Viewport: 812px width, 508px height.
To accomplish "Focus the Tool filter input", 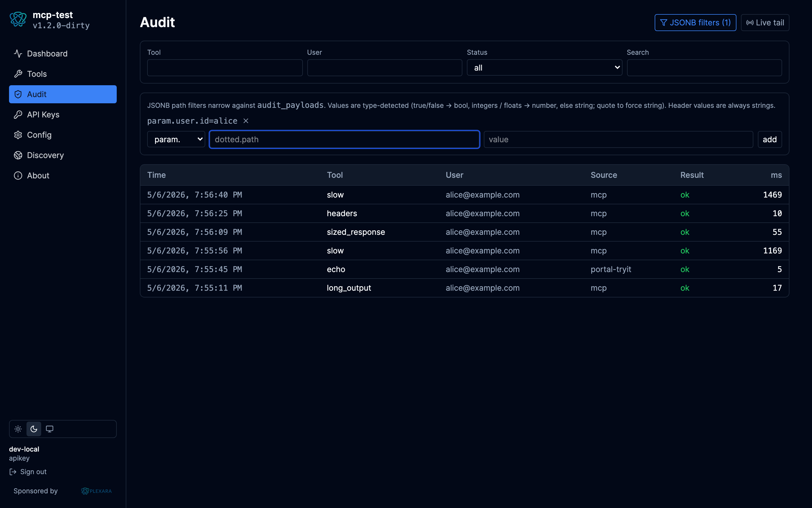I will pos(225,67).
